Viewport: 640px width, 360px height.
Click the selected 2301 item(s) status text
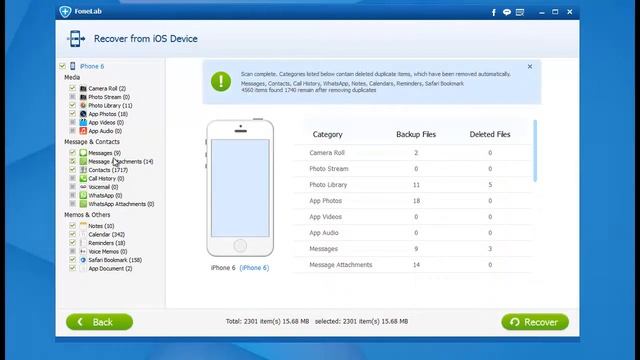(x=361, y=322)
